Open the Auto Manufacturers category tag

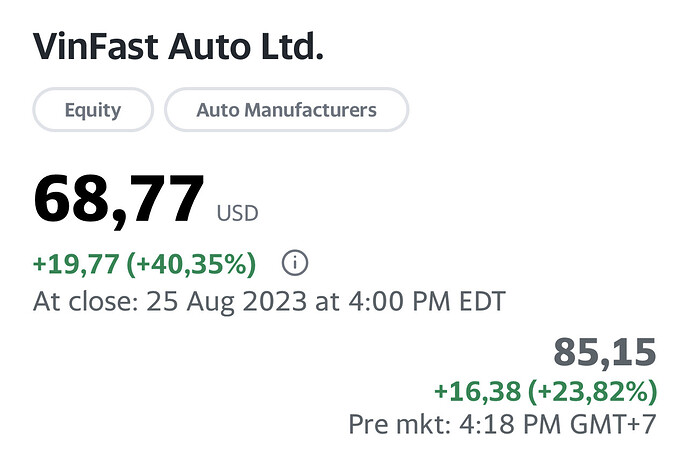pos(286,109)
